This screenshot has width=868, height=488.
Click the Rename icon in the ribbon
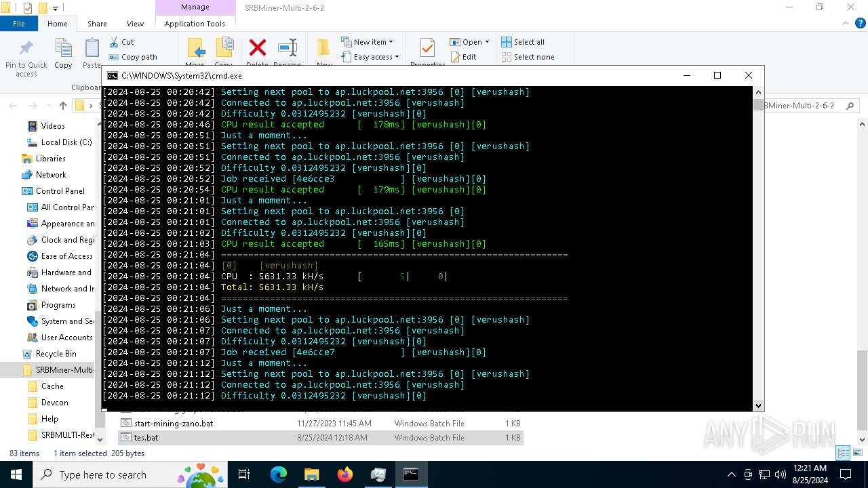(288, 47)
